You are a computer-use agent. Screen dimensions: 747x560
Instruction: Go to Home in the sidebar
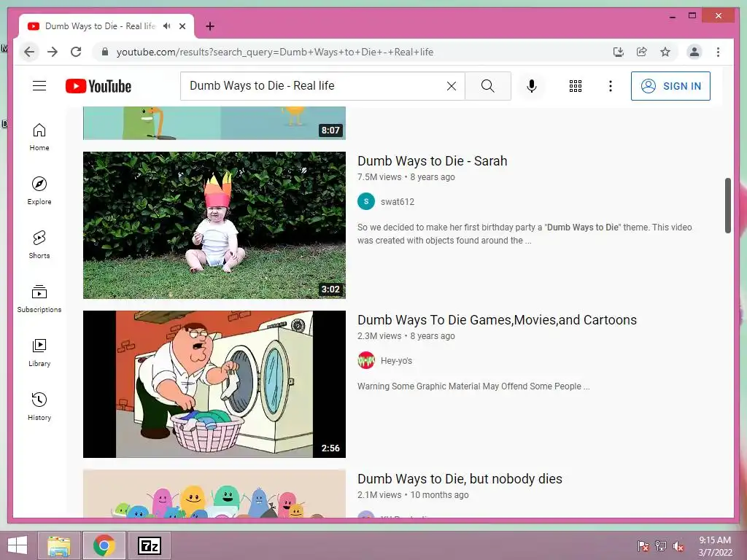(x=39, y=137)
